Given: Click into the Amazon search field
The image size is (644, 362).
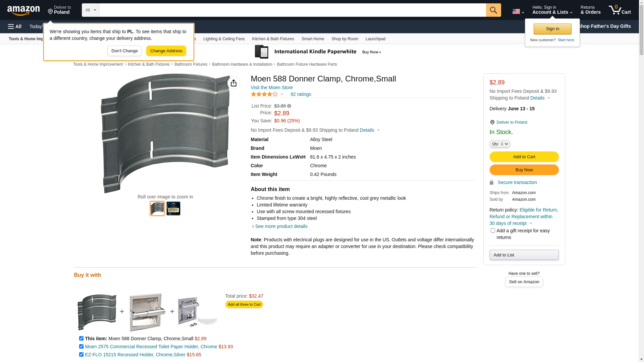Looking at the screenshot, I should [292, 10].
